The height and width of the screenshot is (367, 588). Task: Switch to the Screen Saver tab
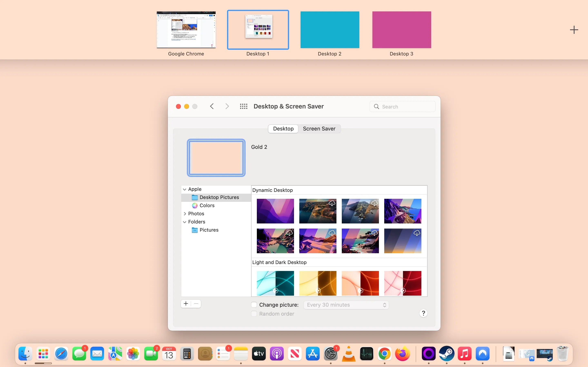click(x=319, y=128)
